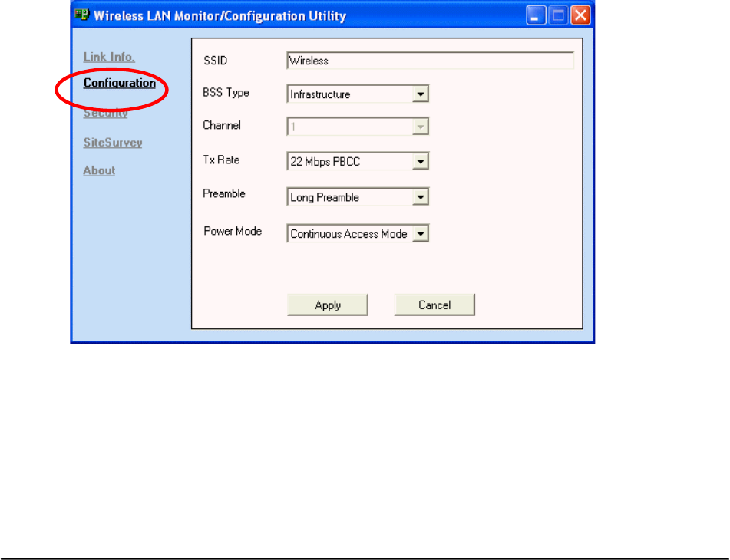Open the SiteSurvey page
Image resolution: width=730 pixels, height=560 pixels.
coord(113,143)
